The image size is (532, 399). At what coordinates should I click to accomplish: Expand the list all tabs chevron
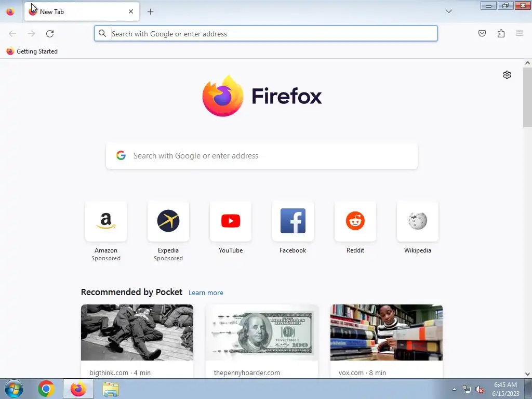[448, 11]
